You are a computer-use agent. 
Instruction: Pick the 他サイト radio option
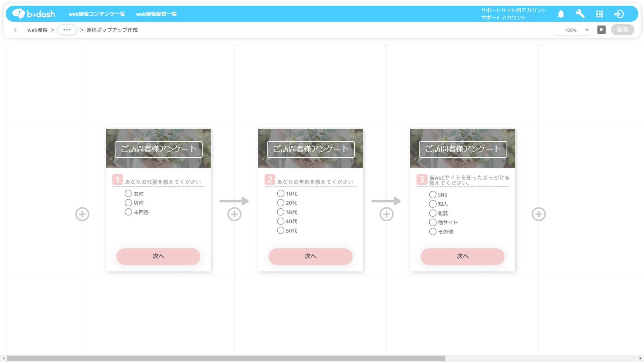(x=433, y=222)
